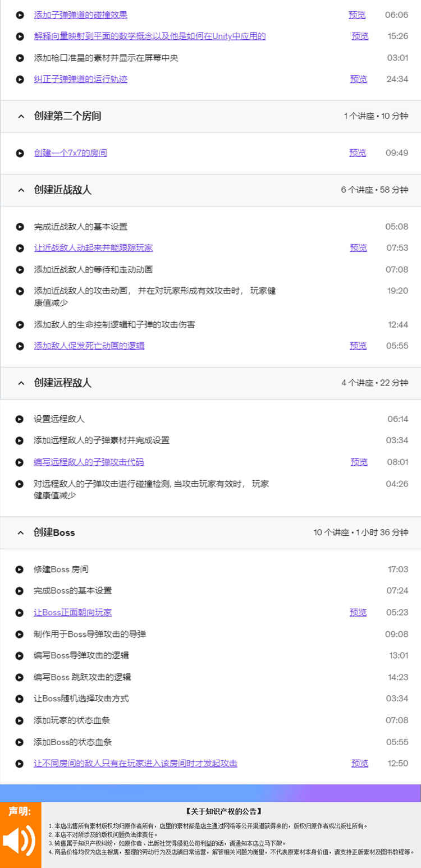Collapse the 创建近战敌人 section

click(x=21, y=190)
